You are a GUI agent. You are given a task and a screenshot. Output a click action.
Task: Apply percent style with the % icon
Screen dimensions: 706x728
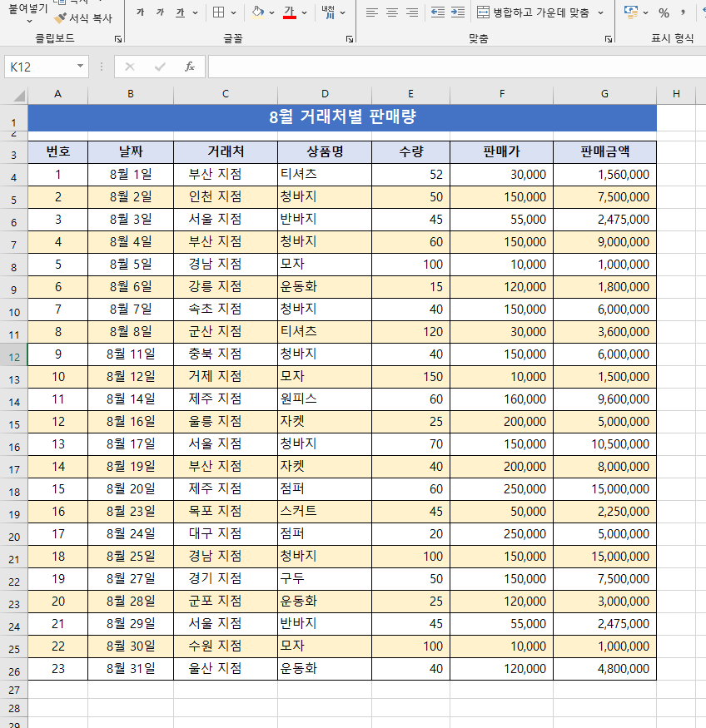tap(664, 13)
